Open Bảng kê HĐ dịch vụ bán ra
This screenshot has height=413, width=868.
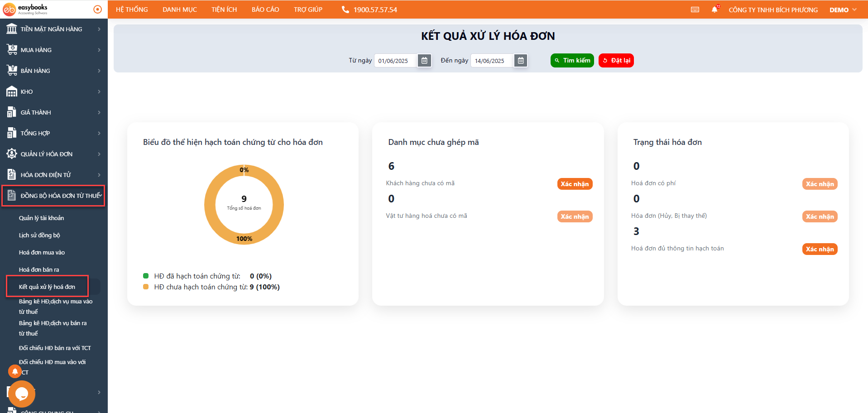click(x=53, y=328)
